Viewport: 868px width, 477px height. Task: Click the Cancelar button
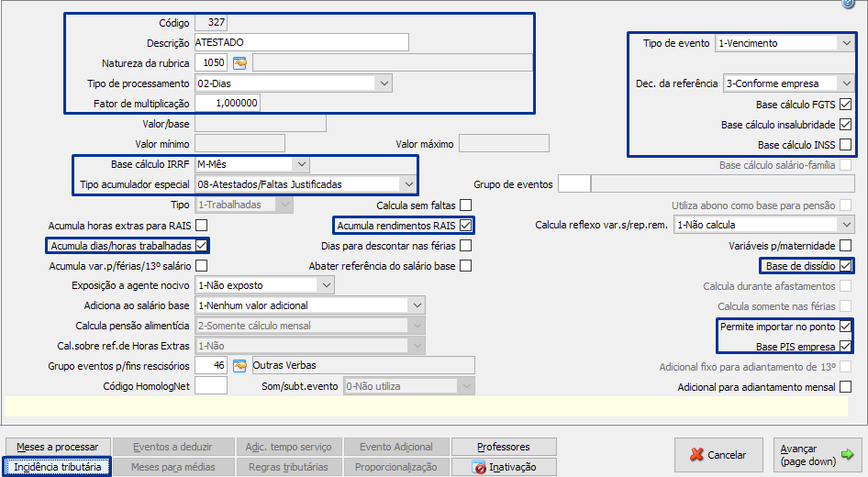coord(718,455)
